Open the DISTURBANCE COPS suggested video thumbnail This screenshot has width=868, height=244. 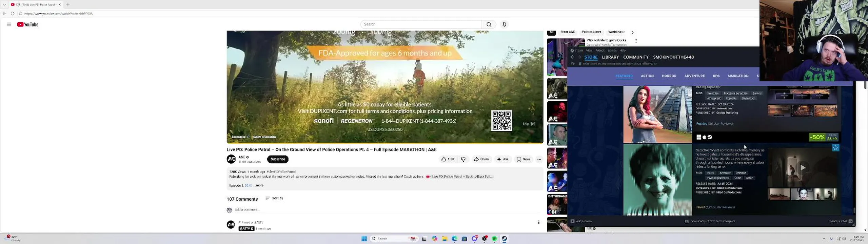tap(557, 204)
